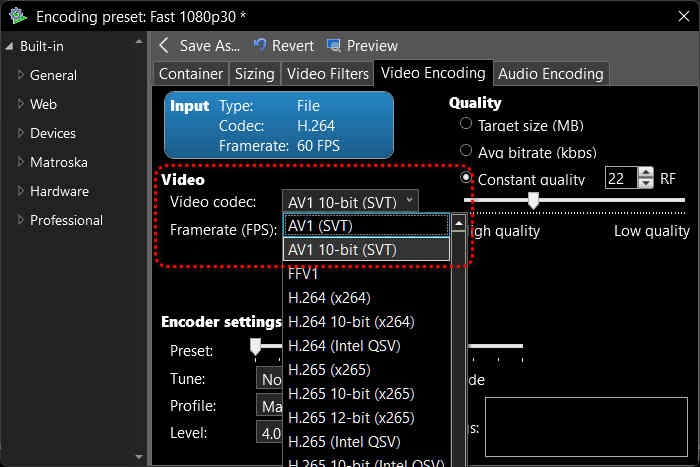Select the Avg bitrate (kbps) option
The height and width of the screenshot is (467, 700).
coord(466,150)
